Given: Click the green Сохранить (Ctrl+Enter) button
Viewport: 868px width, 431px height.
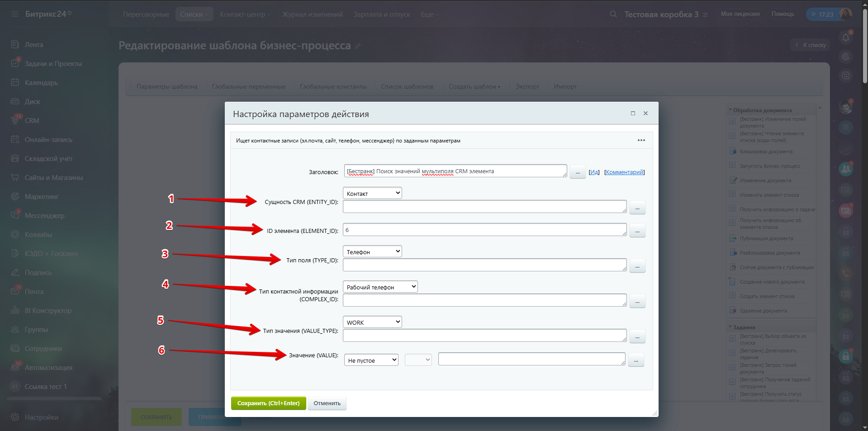Looking at the screenshot, I should [268, 403].
